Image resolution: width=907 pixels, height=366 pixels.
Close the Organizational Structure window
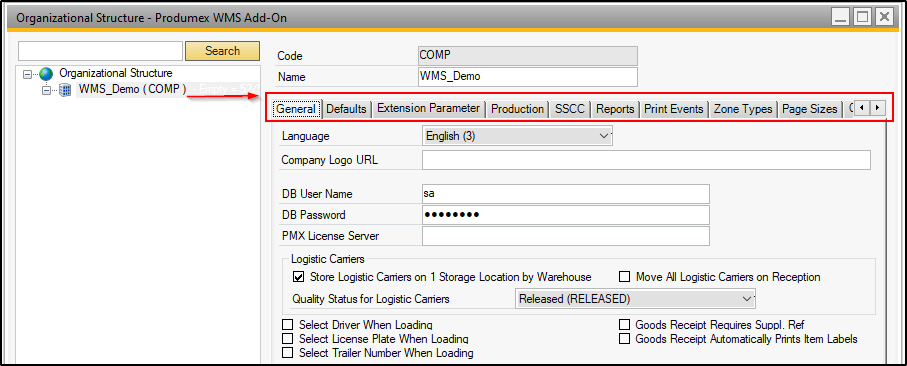(883, 18)
